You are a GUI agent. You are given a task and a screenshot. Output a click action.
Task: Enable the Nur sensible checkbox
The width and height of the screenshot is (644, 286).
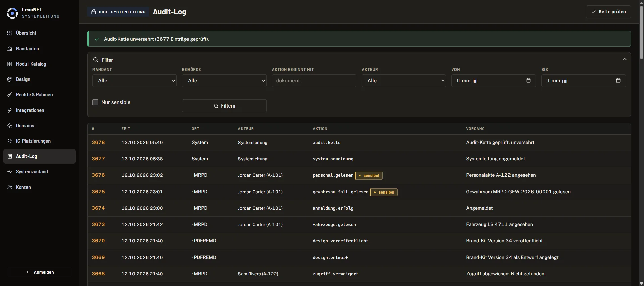point(95,102)
